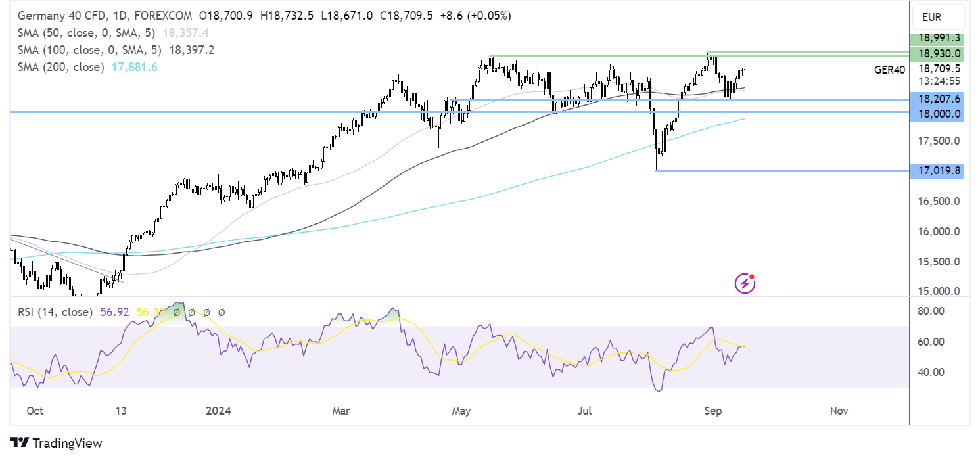Screen dimensions: 980x460
Task: Click the EUR currency button
Action: click(x=938, y=16)
